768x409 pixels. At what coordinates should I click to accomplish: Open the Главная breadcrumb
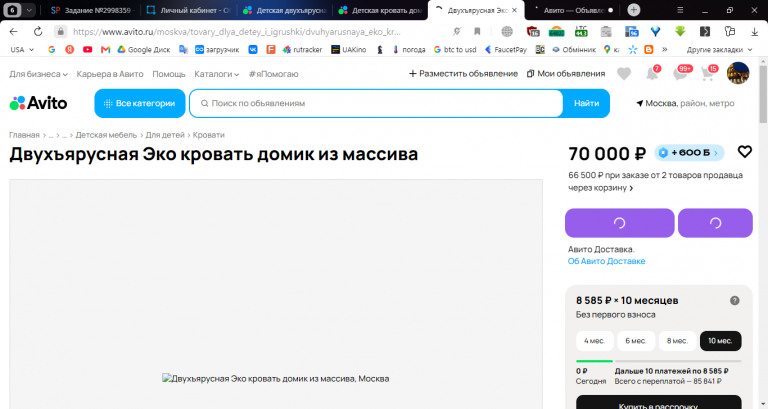click(24, 135)
